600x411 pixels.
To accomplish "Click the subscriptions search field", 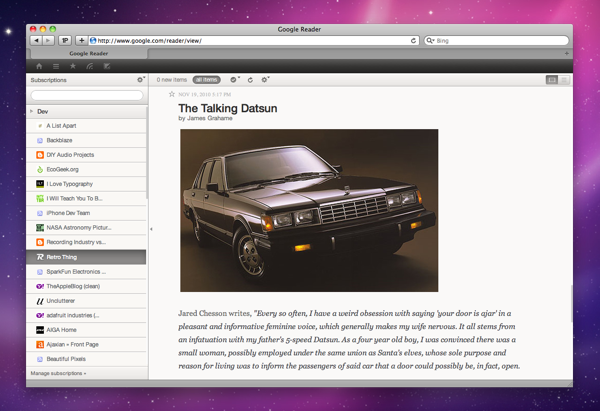I will point(87,95).
